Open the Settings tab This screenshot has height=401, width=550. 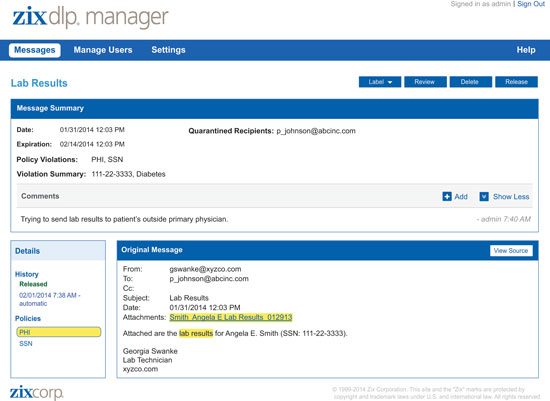click(168, 50)
